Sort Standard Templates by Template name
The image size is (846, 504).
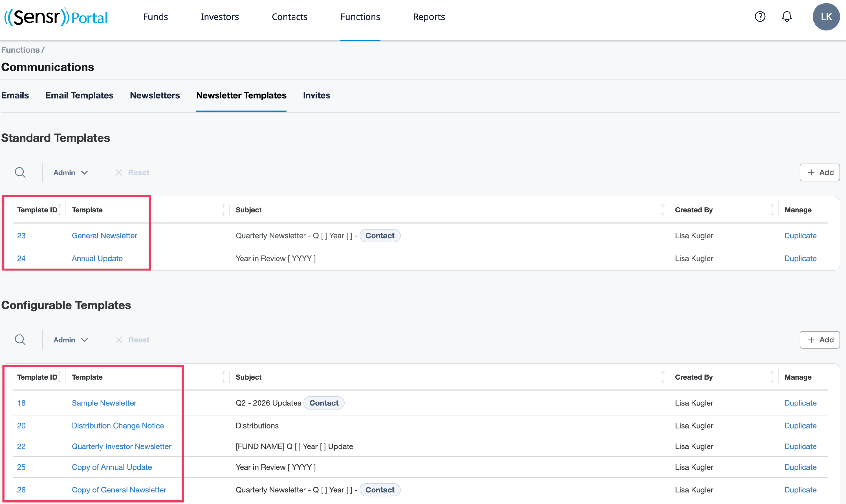tap(223, 210)
